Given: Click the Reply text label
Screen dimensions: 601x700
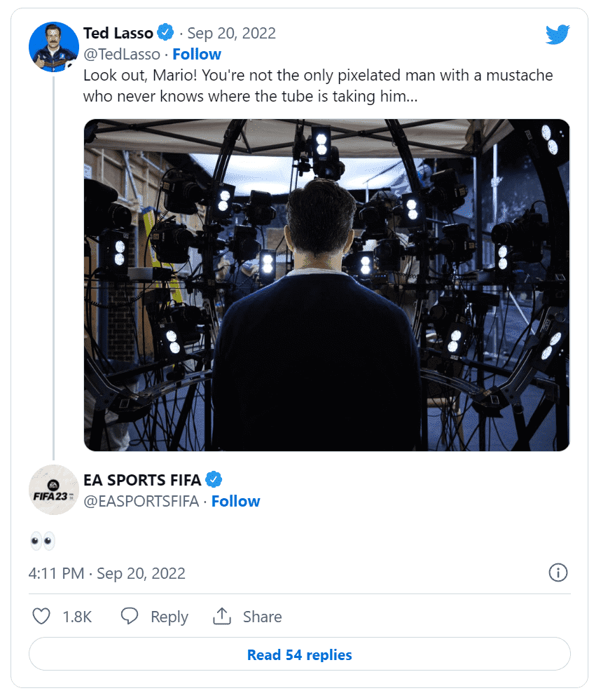Looking at the screenshot, I should [x=169, y=617].
